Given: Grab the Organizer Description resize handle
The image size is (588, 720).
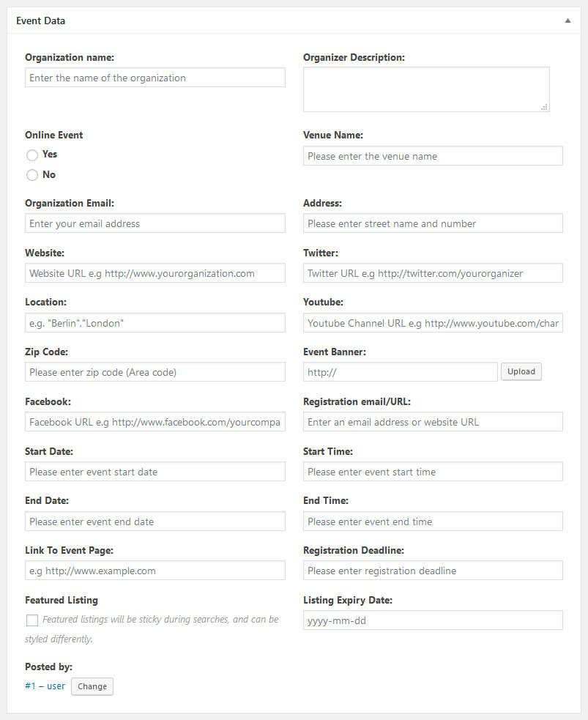Looking at the screenshot, I should pyautogui.click(x=544, y=107).
